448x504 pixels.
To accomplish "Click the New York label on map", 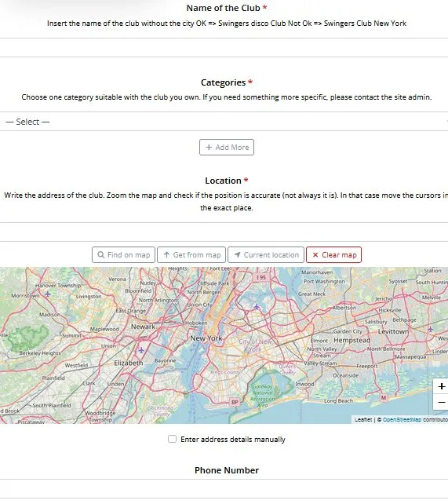I will (x=206, y=338).
